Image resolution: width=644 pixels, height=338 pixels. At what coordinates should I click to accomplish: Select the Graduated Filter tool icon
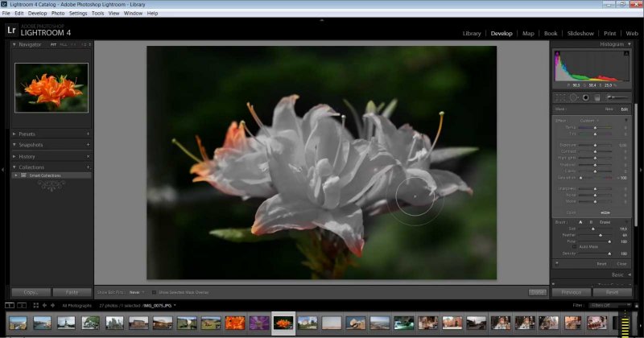pyautogui.click(x=597, y=97)
